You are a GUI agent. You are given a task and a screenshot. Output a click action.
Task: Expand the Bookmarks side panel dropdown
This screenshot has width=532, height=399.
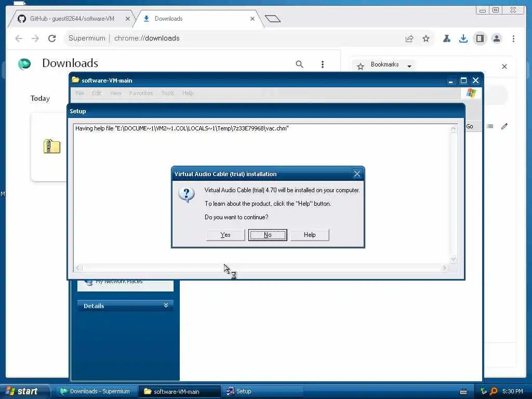(409, 66)
